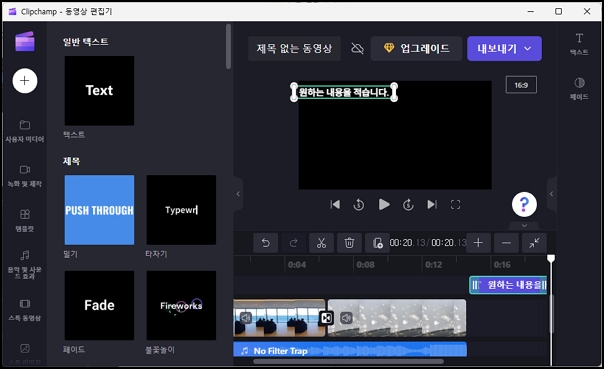The width and height of the screenshot is (604, 369).
Task: Select the Fade title thumbnail
Action: (99, 305)
